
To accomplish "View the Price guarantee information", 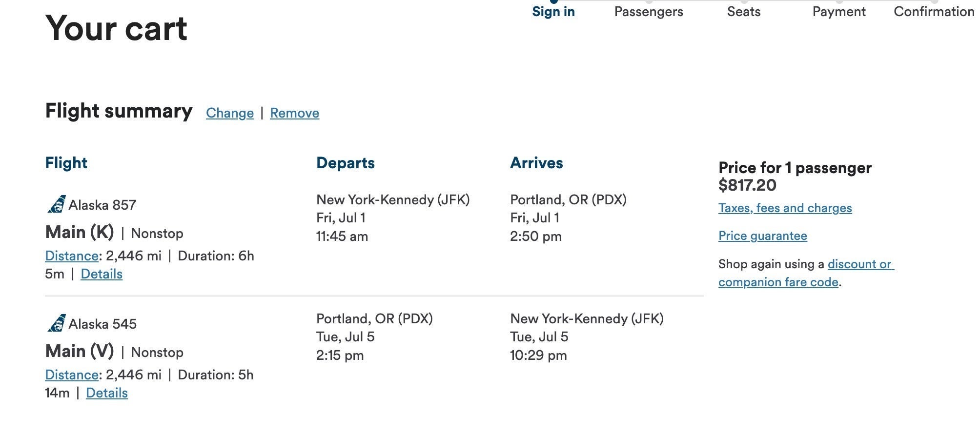I will (762, 236).
